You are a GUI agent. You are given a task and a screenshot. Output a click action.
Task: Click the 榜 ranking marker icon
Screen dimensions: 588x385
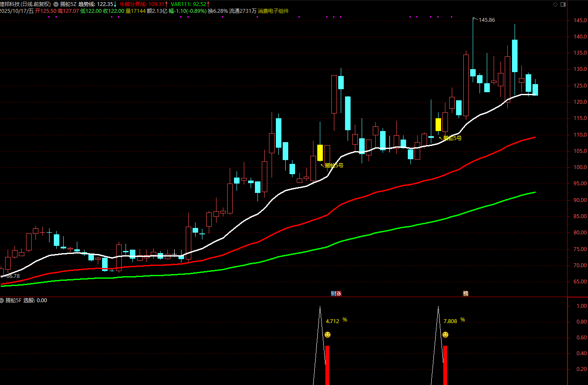pyautogui.click(x=465, y=293)
